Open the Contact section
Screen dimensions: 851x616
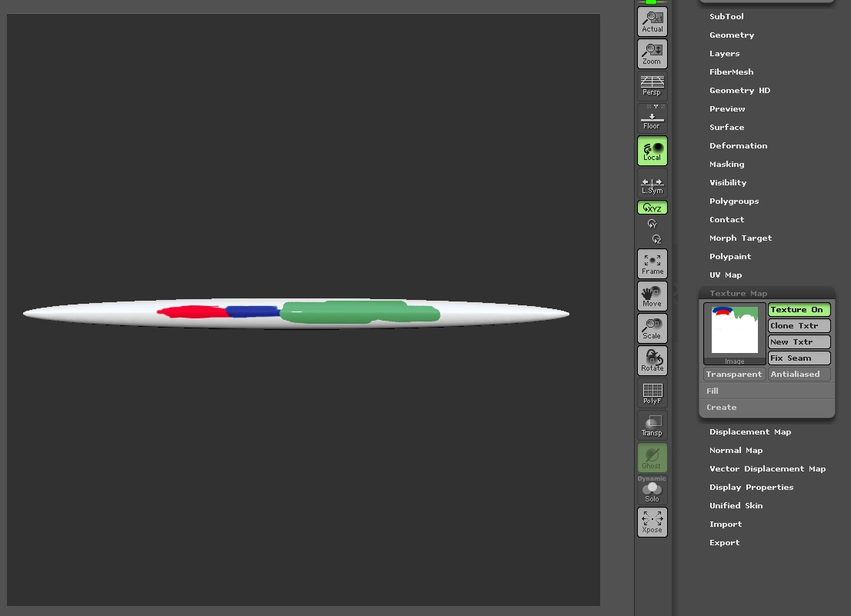pos(726,219)
